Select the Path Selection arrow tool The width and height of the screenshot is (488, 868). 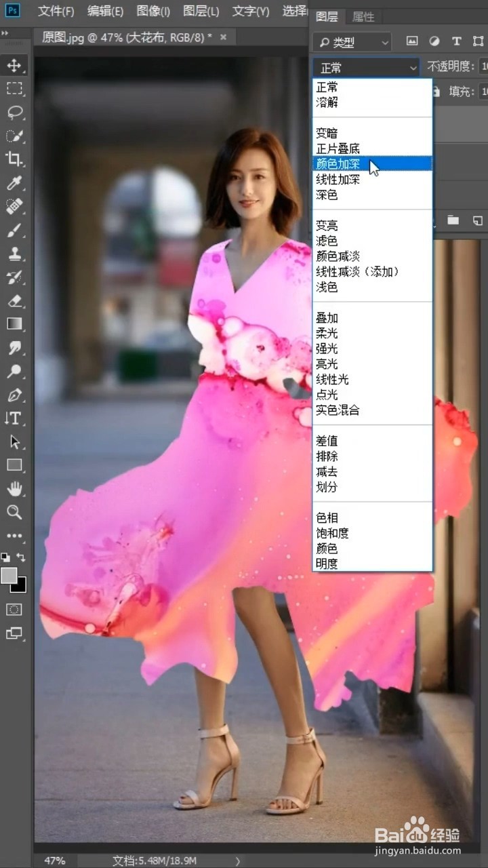coord(14,442)
